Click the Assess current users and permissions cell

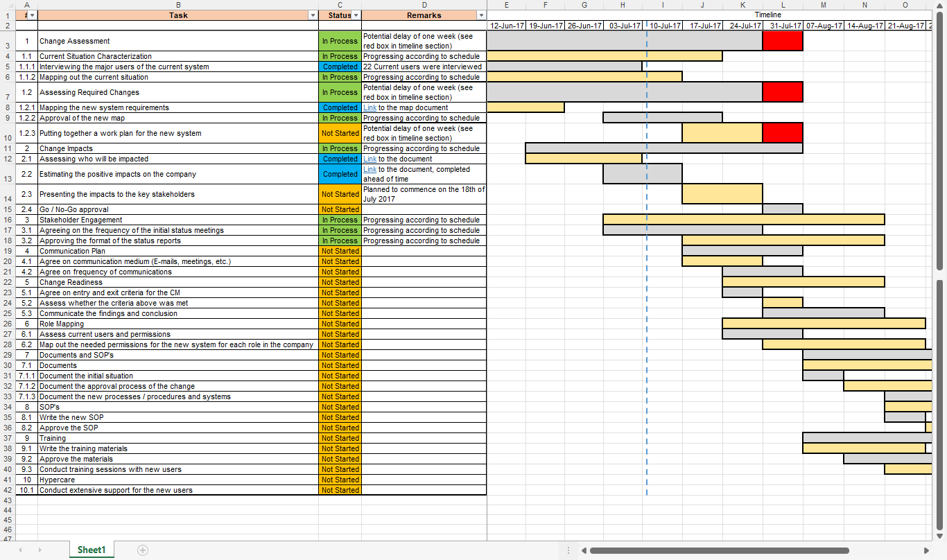coord(178,334)
